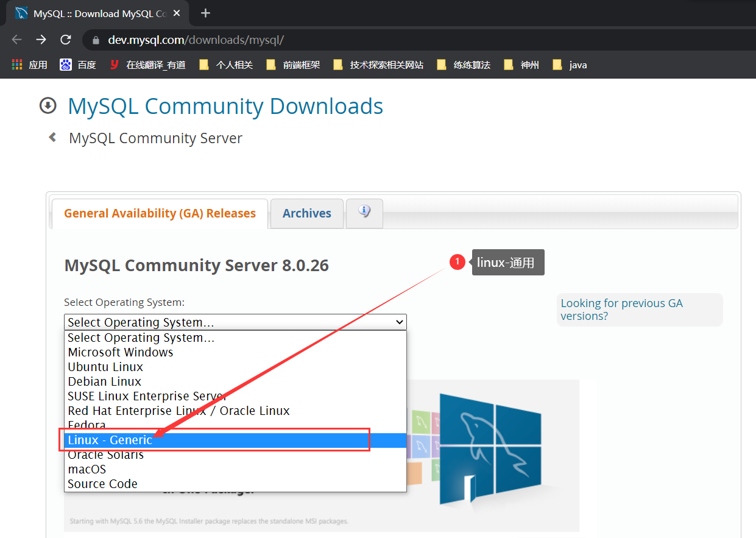The image size is (756, 538).
Task: Open the java bookmark folder
Action: 570,65
